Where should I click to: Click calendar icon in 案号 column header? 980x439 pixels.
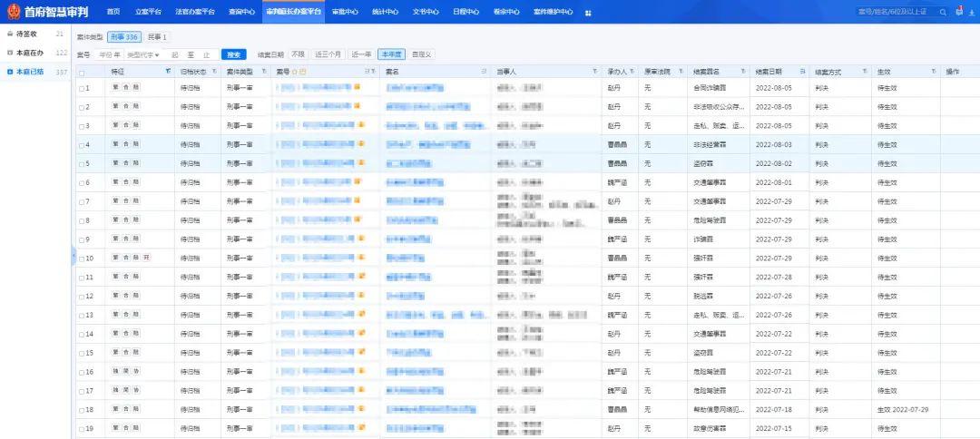(x=302, y=72)
